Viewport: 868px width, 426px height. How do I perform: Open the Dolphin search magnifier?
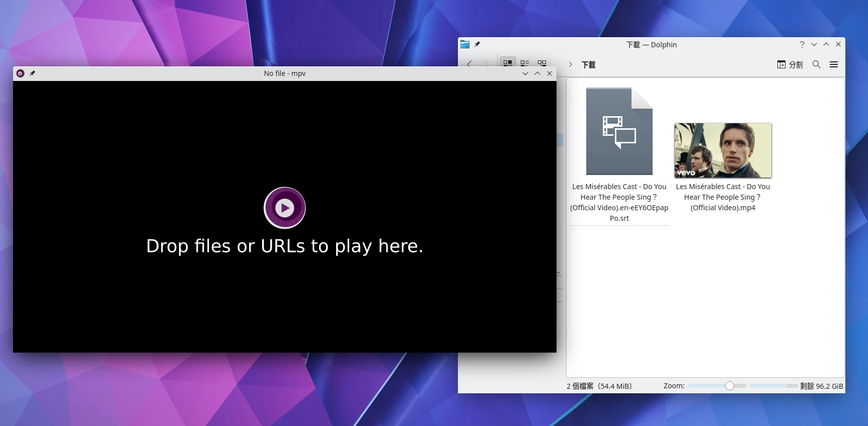[x=816, y=64]
